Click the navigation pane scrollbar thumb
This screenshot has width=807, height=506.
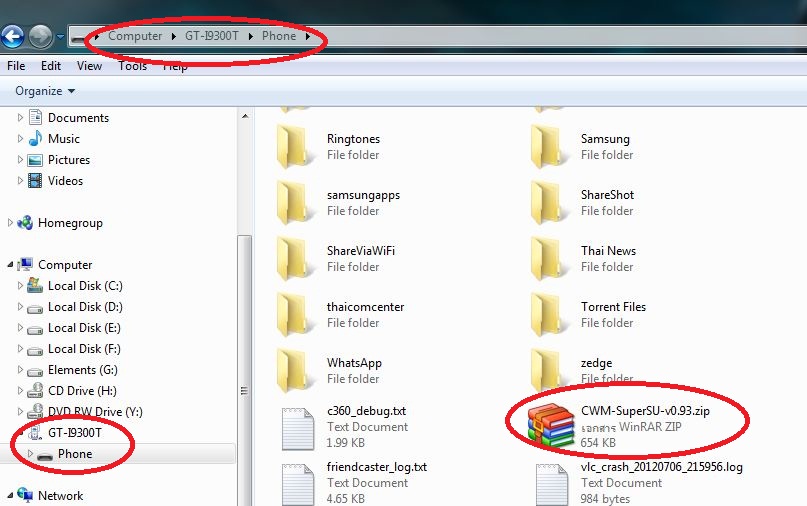[245, 371]
